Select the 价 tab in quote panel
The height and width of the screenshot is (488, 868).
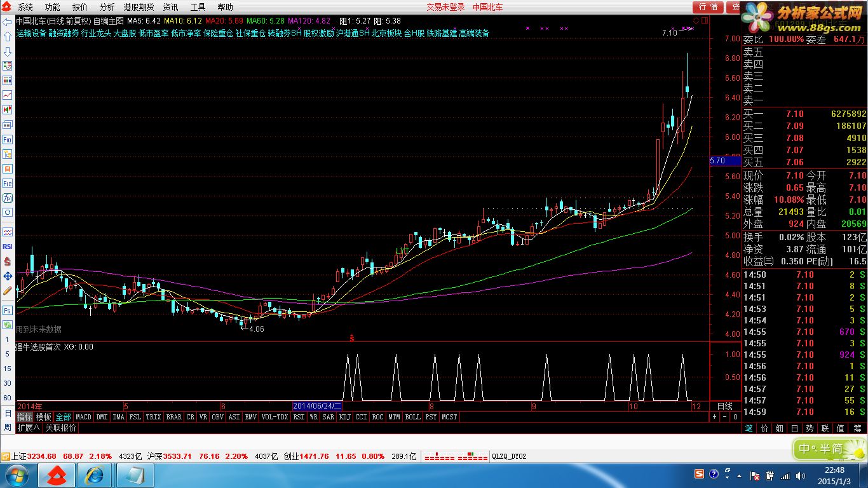(764, 428)
